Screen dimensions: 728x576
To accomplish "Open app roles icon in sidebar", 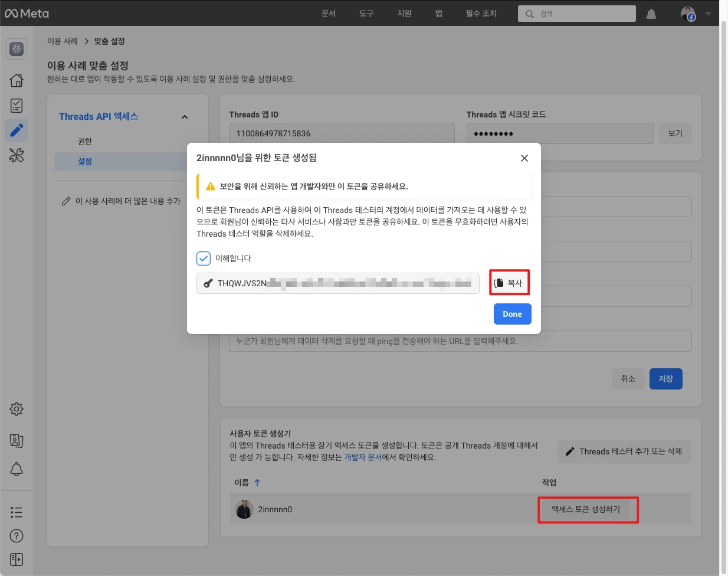I will click(17, 440).
